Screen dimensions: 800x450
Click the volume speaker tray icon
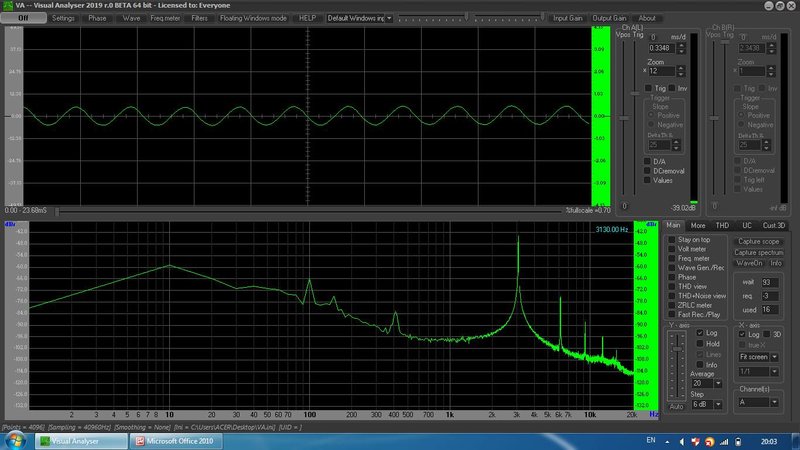pyautogui.click(x=681, y=442)
